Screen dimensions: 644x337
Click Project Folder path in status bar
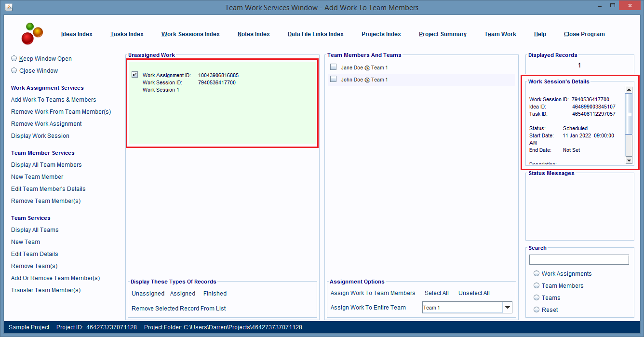pos(223,327)
